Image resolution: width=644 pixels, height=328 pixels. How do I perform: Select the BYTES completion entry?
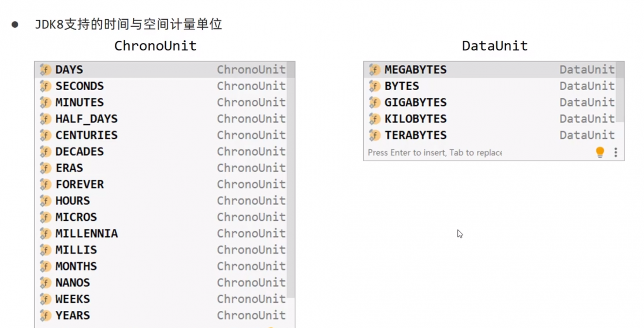(x=490, y=86)
